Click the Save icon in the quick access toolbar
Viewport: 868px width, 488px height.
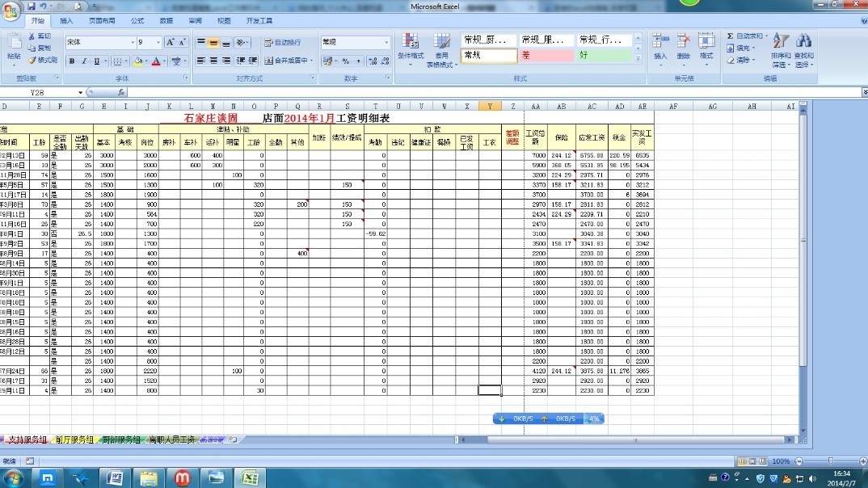tap(31, 6)
